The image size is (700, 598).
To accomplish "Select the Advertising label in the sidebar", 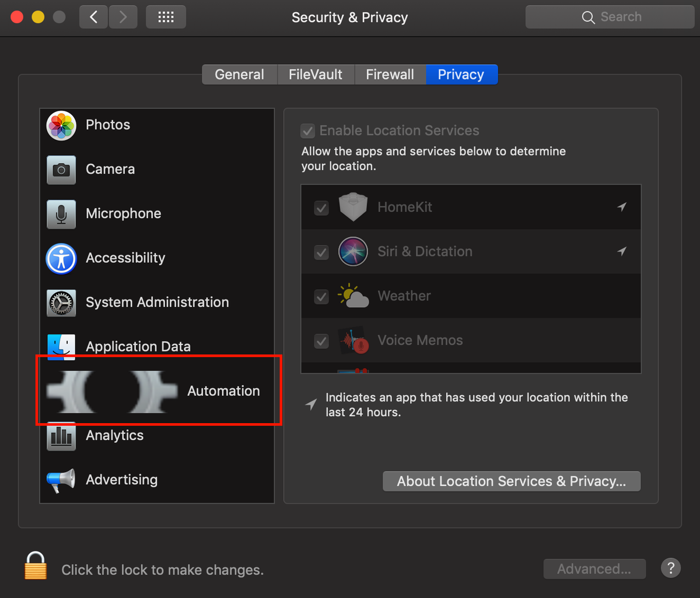I will click(122, 480).
